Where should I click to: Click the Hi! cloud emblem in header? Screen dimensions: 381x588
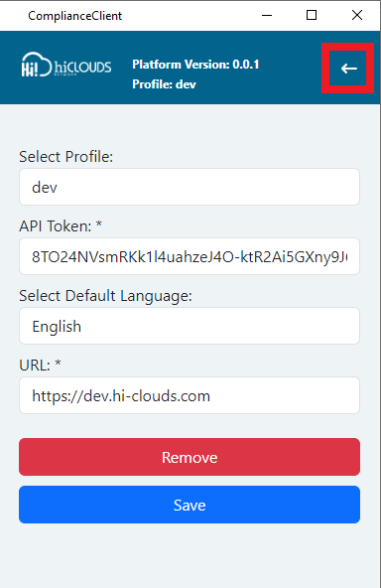(36, 65)
